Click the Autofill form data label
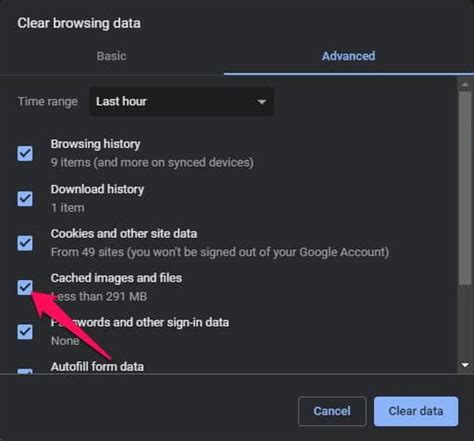Screen dimensions: 474x441 [97, 367]
